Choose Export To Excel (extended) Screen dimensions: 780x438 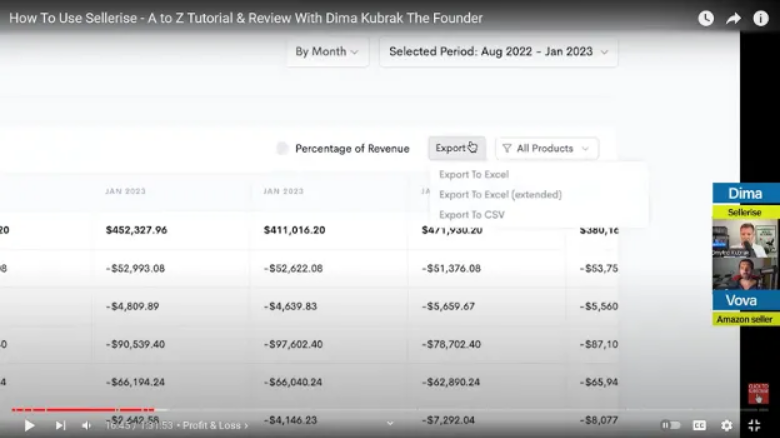[x=500, y=195]
